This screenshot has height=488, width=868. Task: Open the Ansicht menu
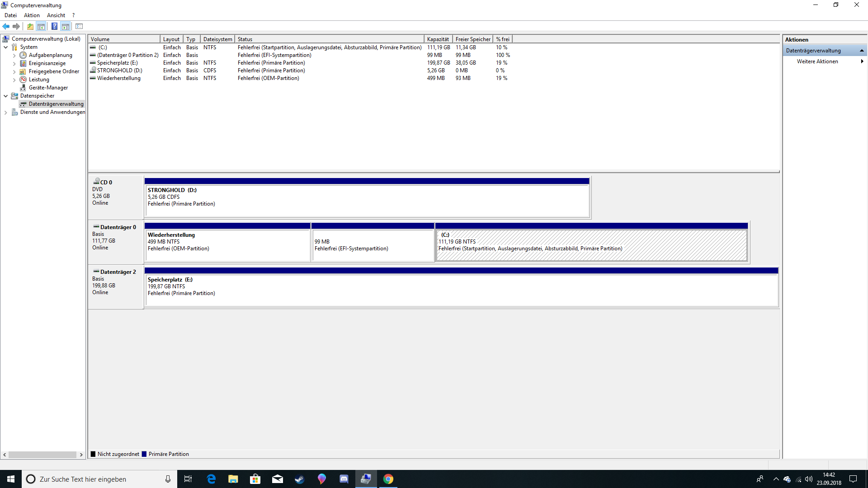click(56, 15)
